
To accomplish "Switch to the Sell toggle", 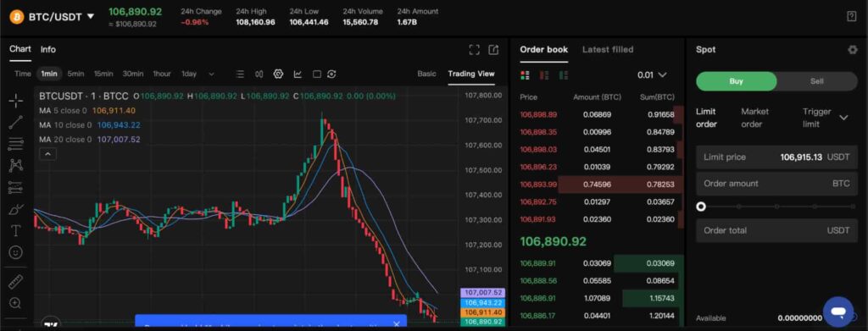I will (x=817, y=81).
